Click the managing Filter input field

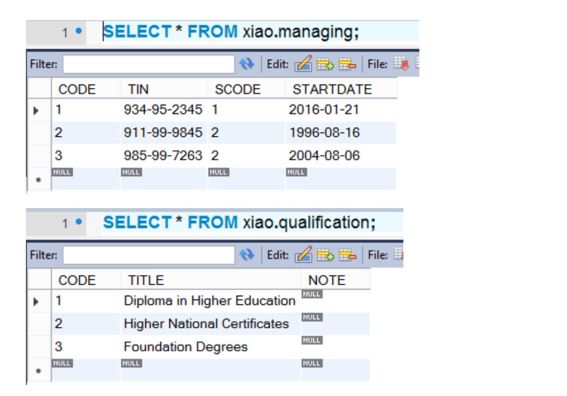click(149, 64)
